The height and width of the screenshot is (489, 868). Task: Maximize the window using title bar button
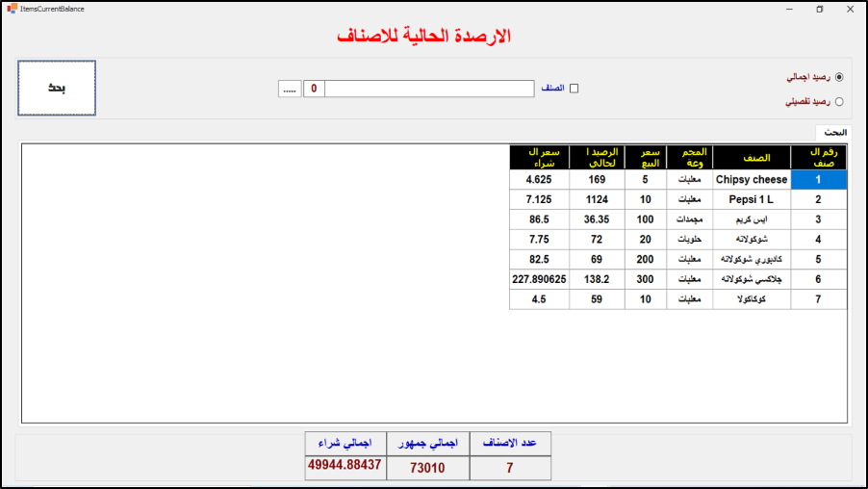point(820,9)
